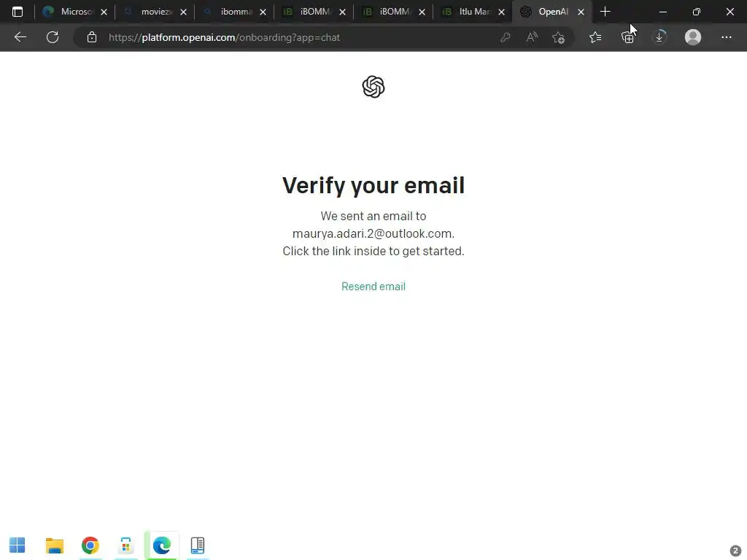Close the moviez tab

click(x=183, y=12)
